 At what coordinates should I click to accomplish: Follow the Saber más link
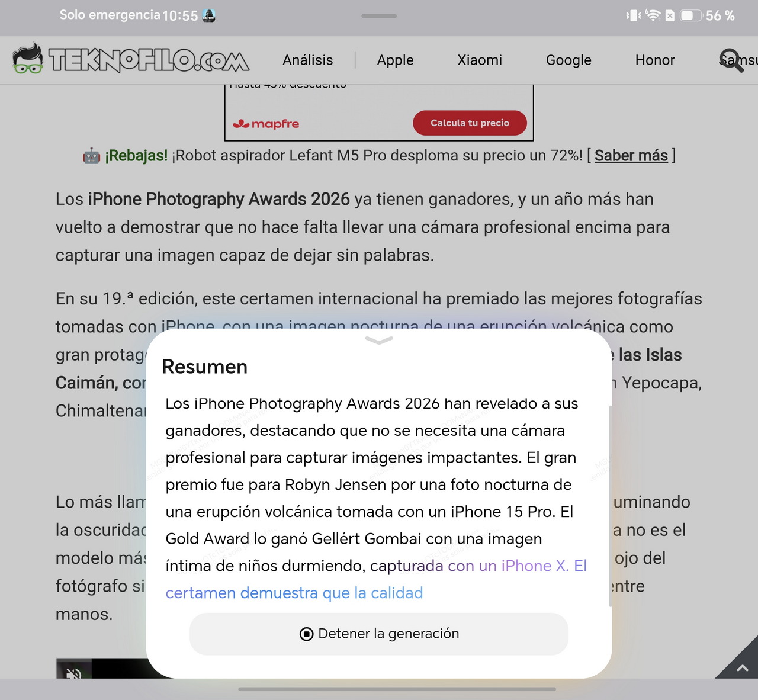pos(631,155)
